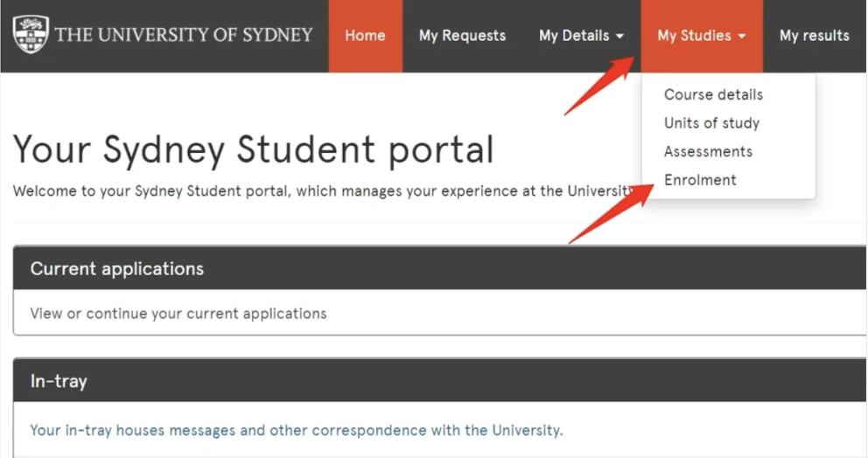Select Course details from the dropdown
Viewport: 868px width, 458px height.
[713, 94]
